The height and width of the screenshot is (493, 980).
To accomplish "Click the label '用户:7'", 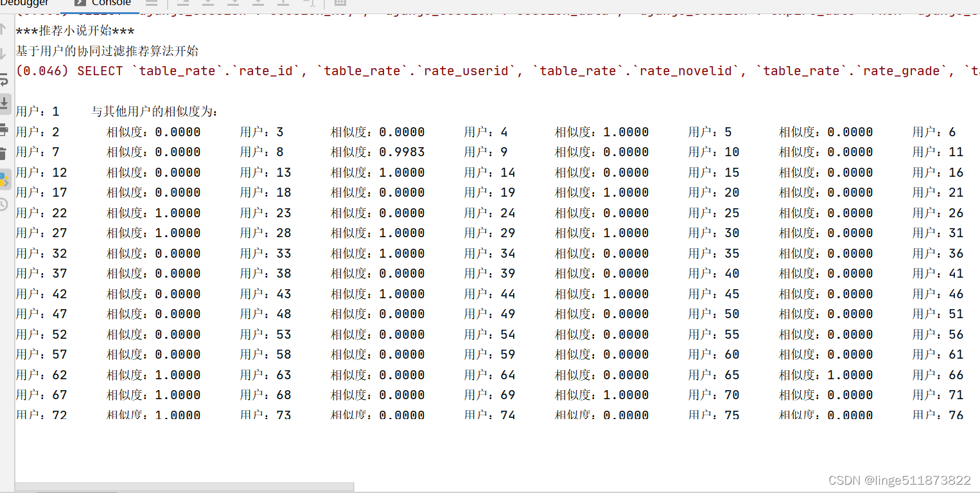I will (37, 152).
